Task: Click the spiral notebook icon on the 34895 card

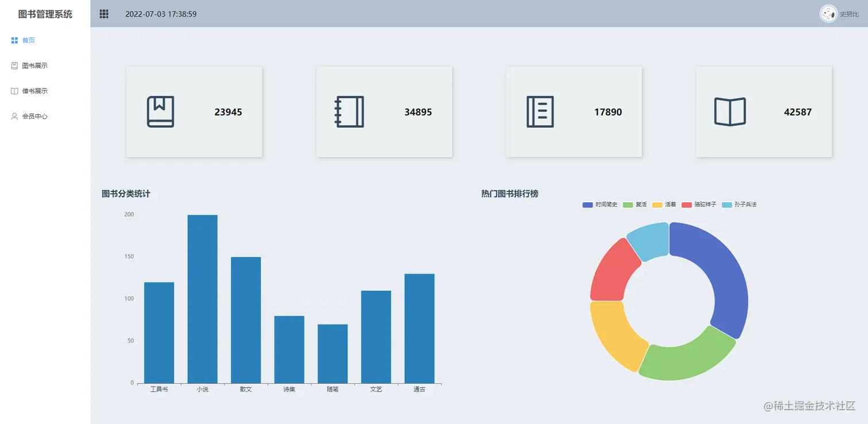Action: click(x=350, y=111)
